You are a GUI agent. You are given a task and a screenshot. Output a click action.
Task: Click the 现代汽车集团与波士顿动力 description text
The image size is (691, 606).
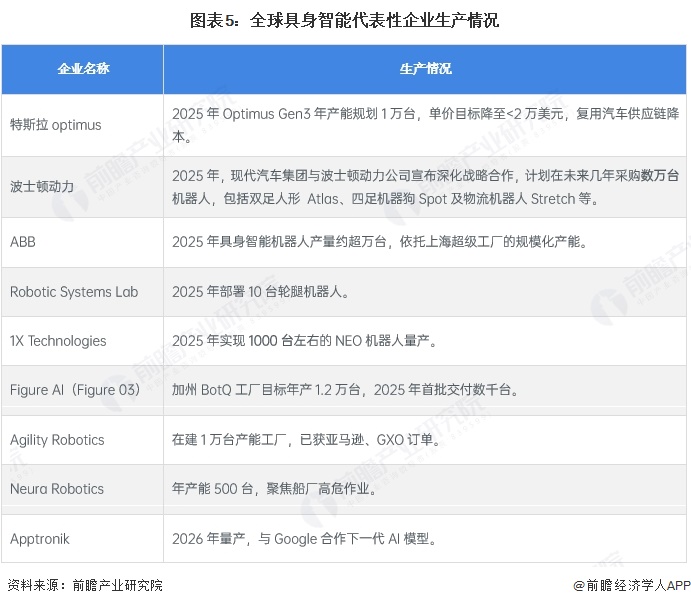pyautogui.click(x=425, y=187)
